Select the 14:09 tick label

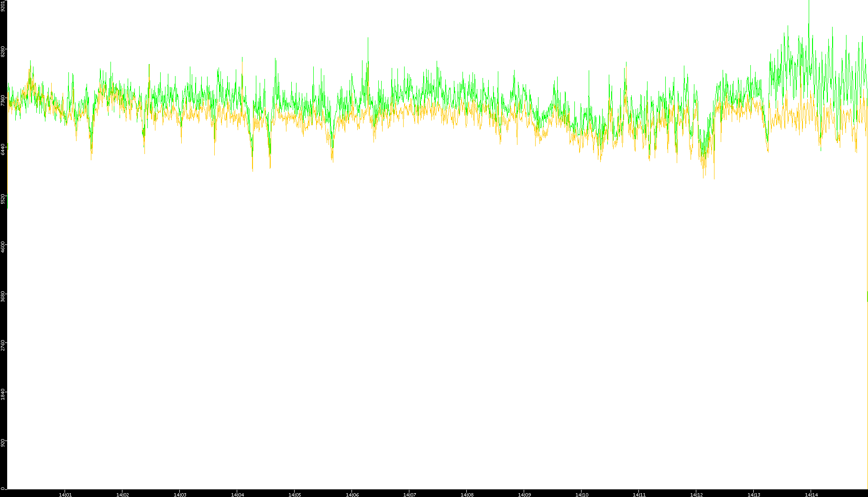tap(524, 494)
